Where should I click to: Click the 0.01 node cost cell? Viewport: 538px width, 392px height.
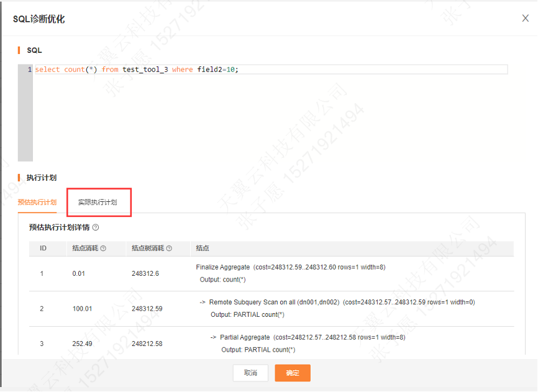coord(80,273)
